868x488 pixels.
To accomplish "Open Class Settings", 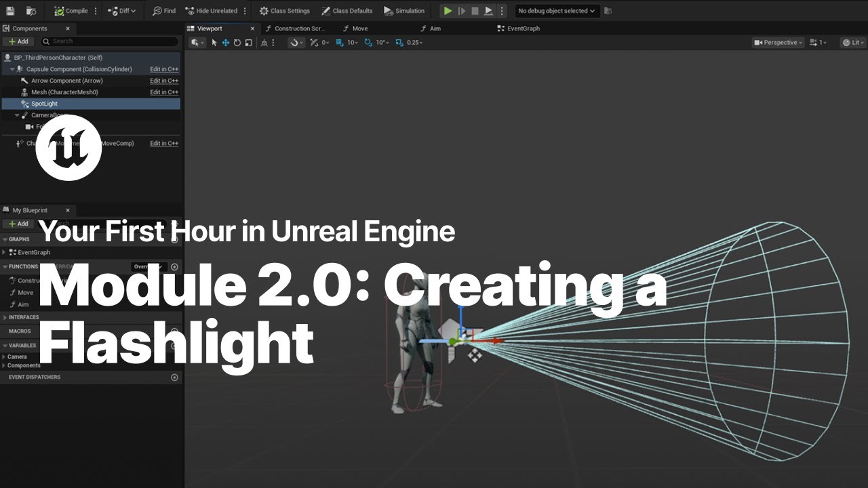I will 285,11.
